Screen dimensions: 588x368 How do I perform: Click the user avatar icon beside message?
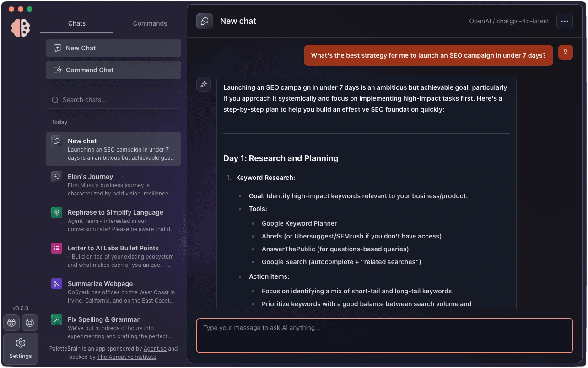coord(566,53)
